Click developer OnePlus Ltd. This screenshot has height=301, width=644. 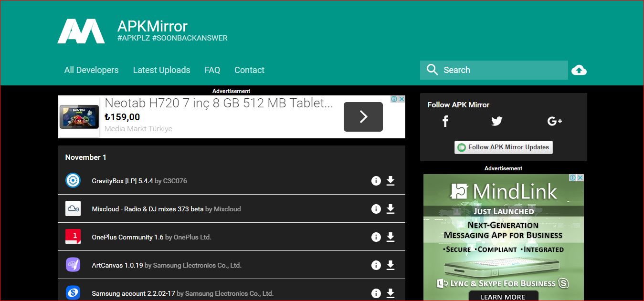tap(192, 237)
